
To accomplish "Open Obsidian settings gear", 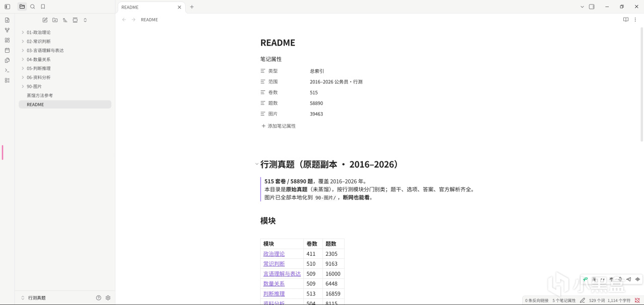I will pyautogui.click(x=108, y=298).
